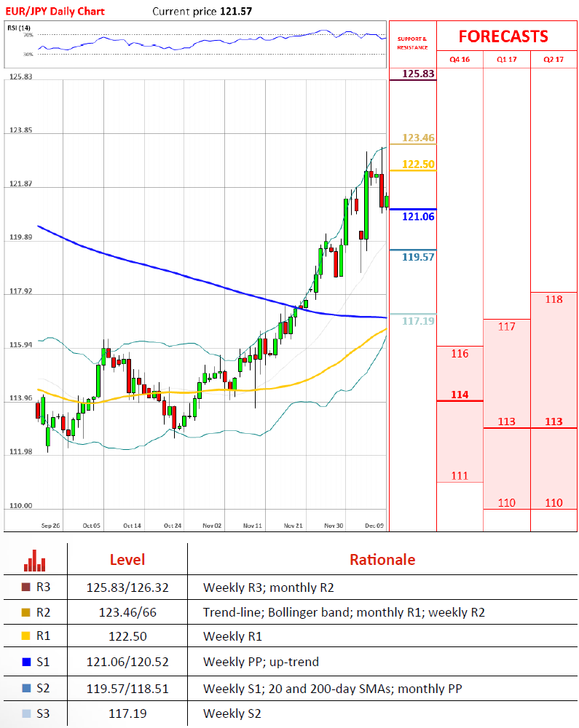Click the 121.06 support level label
Image resolution: width=579 pixels, height=728 pixels.
pyautogui.click(x=418, y=216)
